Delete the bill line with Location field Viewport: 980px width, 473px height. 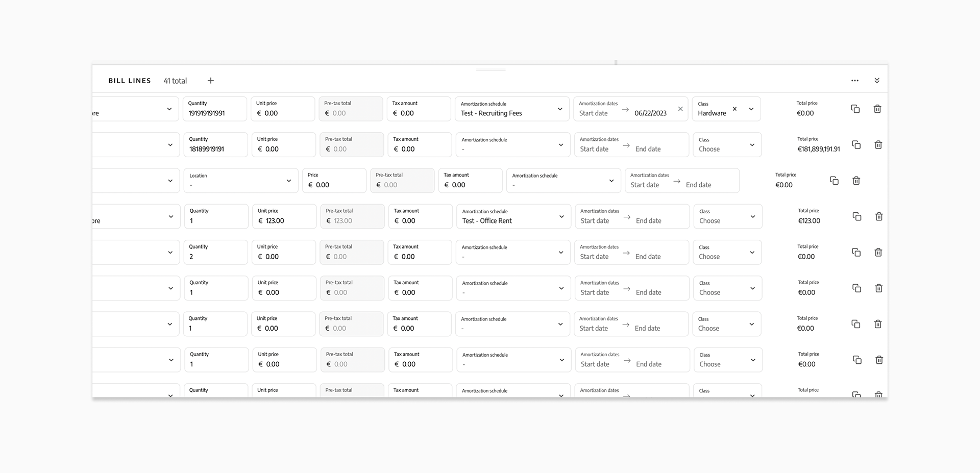tap(856, 181)
